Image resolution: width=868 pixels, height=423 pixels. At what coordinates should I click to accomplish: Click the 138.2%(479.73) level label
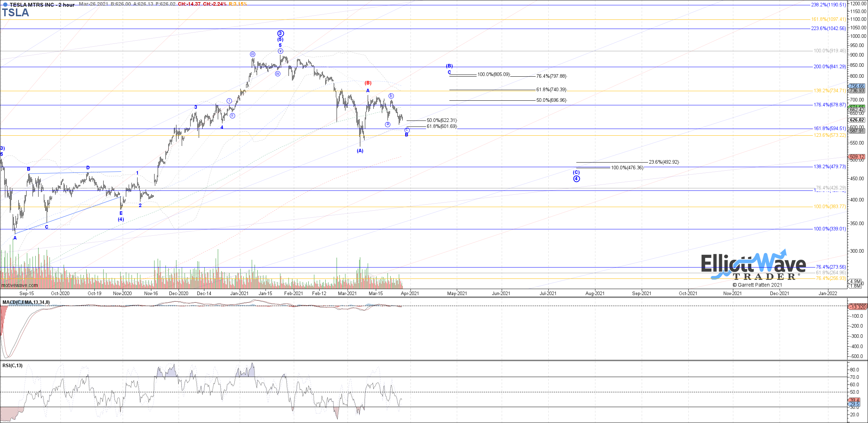(830, 167)
